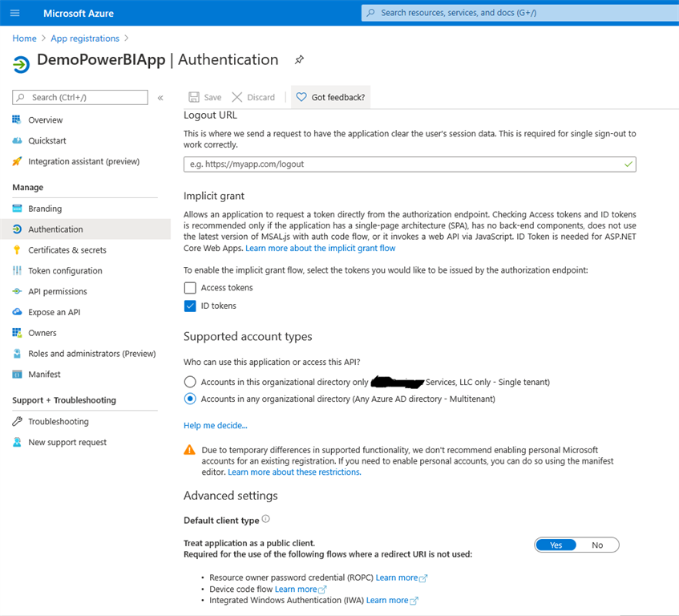Viewport: 679px width, 616px height.
Task: Click the Microsoft Azure brand title
Action: click(x=79, y=14)
